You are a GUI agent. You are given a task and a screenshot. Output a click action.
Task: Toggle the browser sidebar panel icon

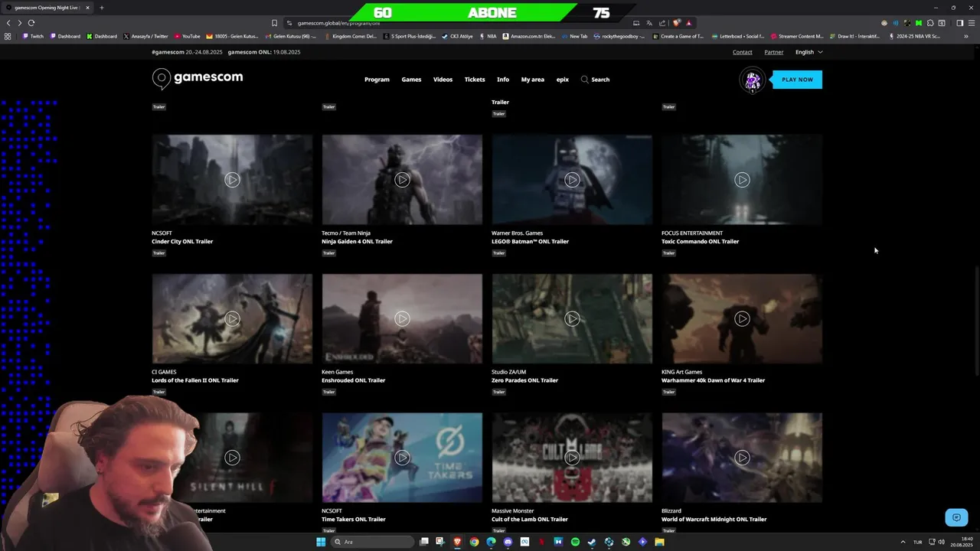click(x=959, y=23)
